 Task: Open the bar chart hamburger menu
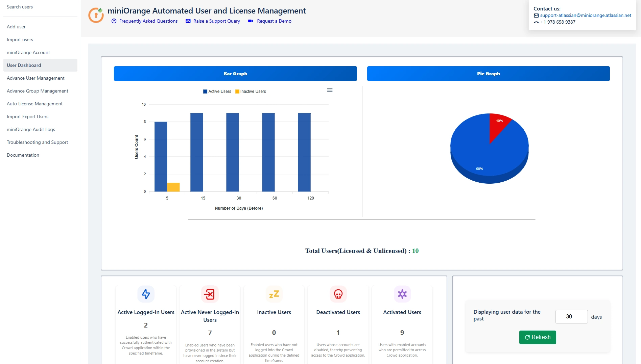click(x=330, y=90)
